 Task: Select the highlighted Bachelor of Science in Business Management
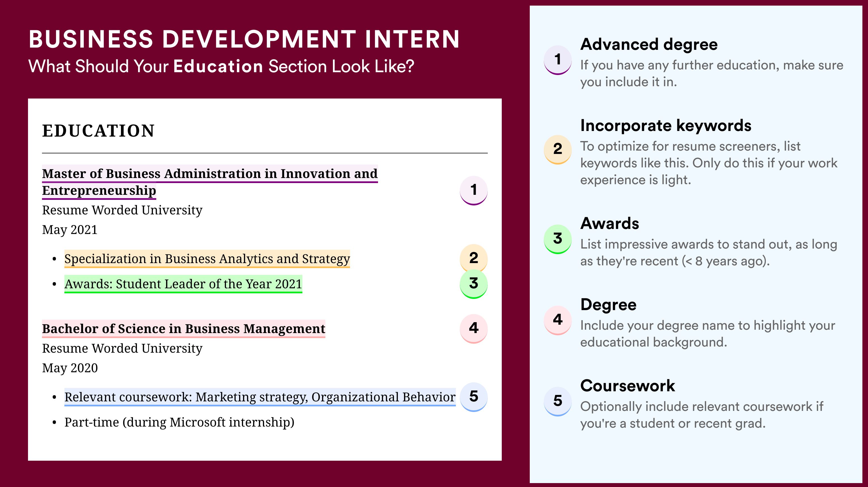[184, 329]
